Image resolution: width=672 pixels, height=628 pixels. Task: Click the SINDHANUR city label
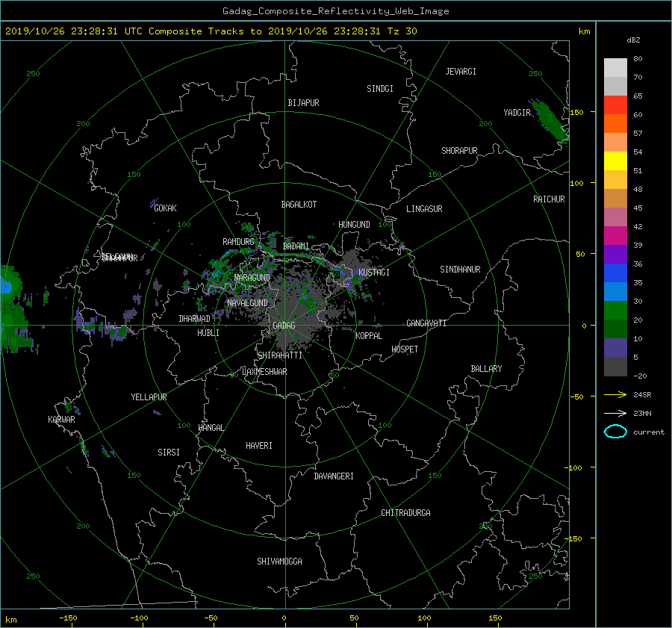(460, 270)
